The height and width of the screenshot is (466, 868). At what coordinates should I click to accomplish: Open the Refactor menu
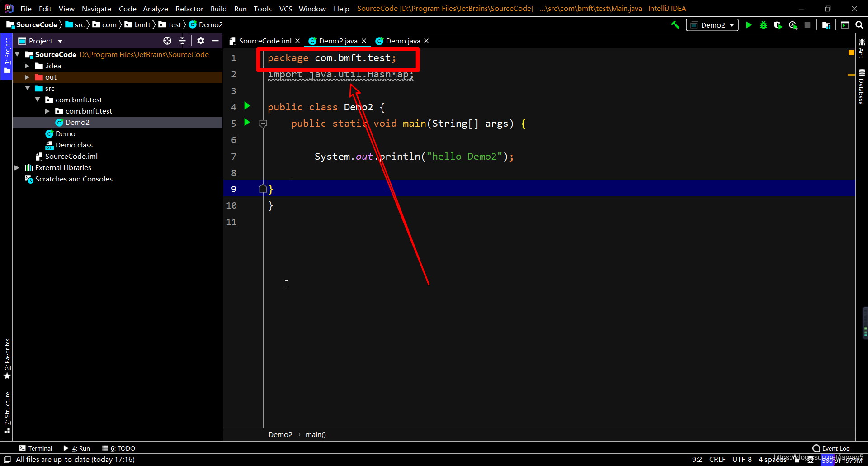[189, 9]
